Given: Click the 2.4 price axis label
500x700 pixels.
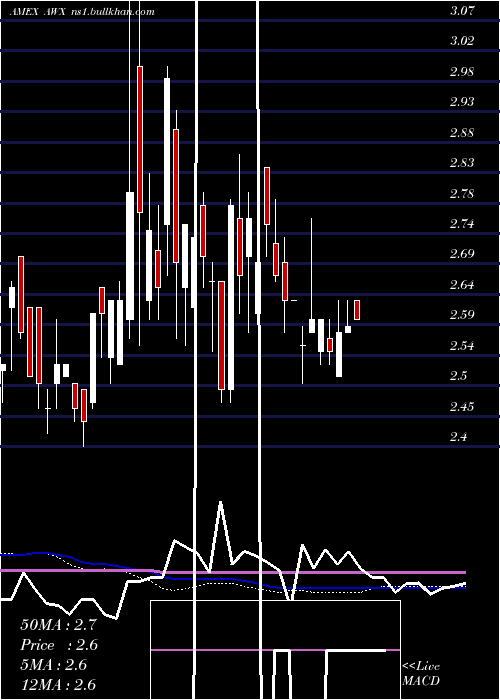Looking at the screenshot, I should (x=458, y=437).
